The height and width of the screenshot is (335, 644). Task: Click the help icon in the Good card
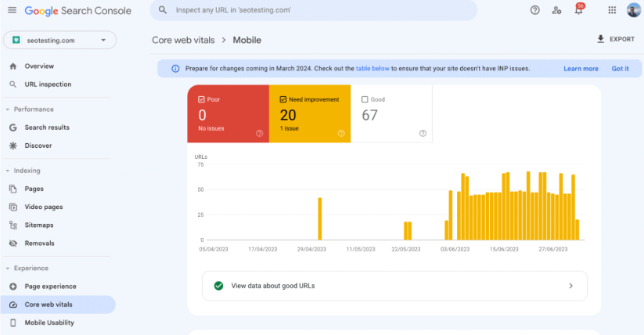coord(423,133)
